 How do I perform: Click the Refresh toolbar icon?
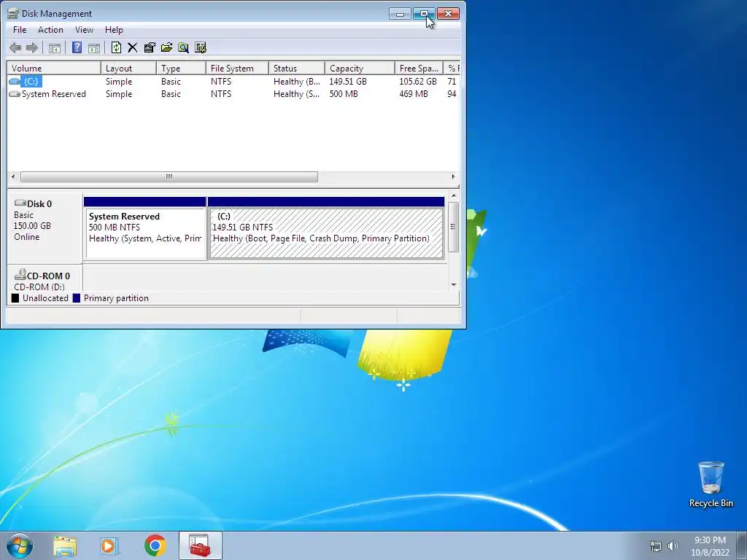[x=116, y=47]
